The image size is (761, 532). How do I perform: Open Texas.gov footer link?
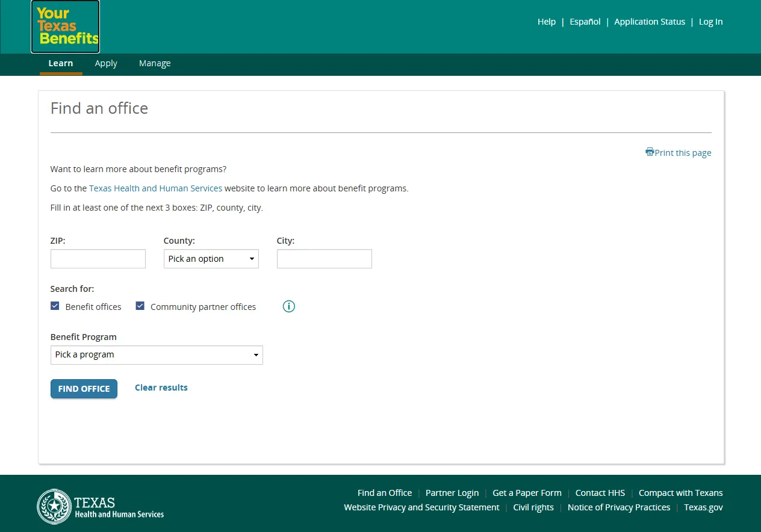703,507
